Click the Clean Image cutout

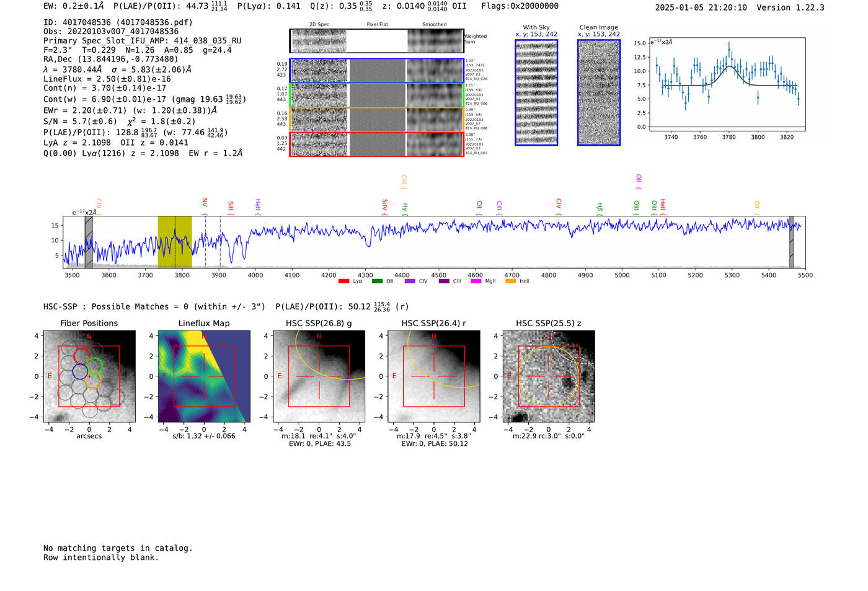(599, 92)
